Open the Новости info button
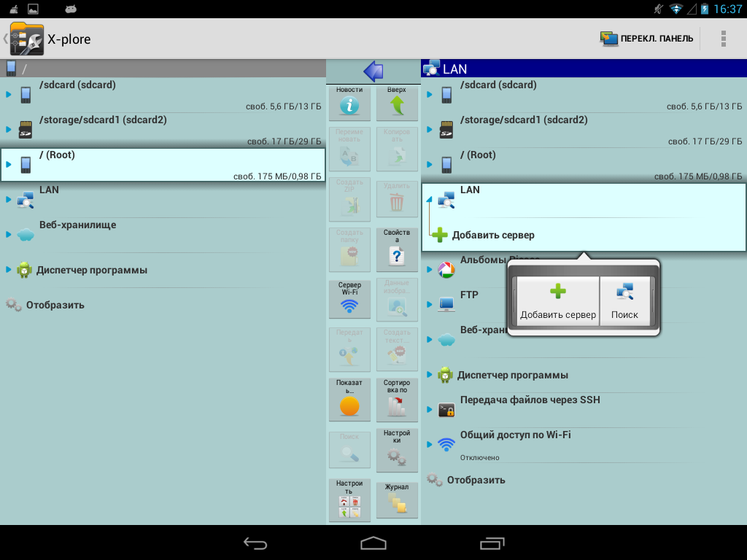The image size is (747, 560). [349, 102]
